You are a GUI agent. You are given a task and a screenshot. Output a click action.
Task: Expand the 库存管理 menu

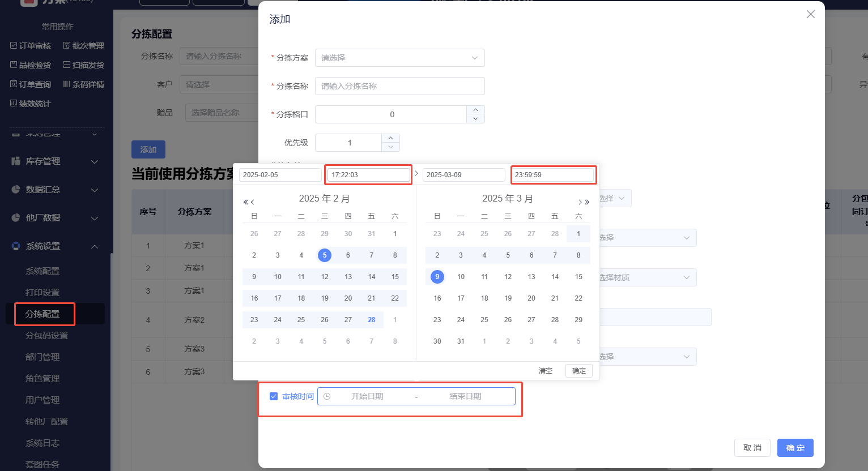click(57, 161)
